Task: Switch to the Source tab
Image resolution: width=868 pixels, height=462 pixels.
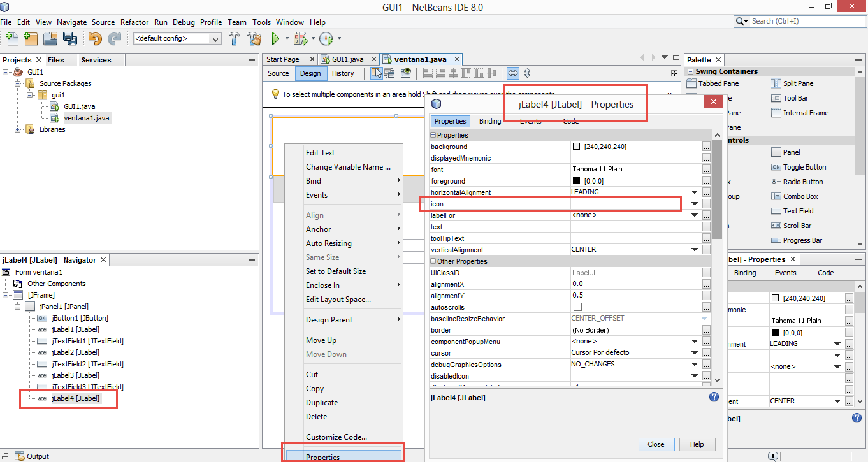Action: point(278,73)
